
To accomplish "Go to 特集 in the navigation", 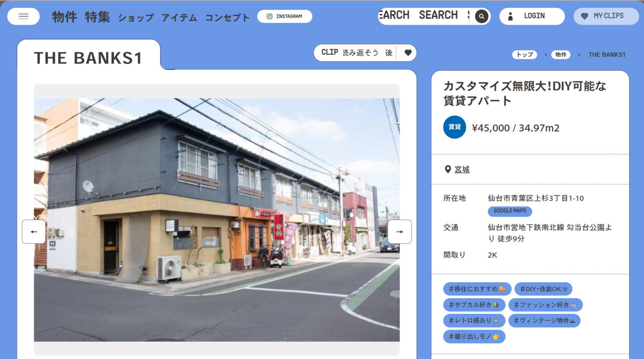I will (x=97, y=17).
